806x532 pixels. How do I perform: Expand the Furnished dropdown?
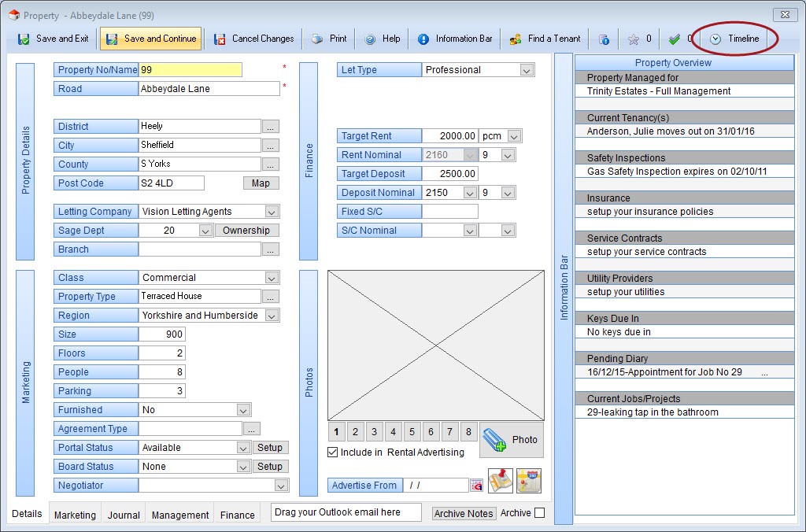pyautogui.click(x=243, y=410)
